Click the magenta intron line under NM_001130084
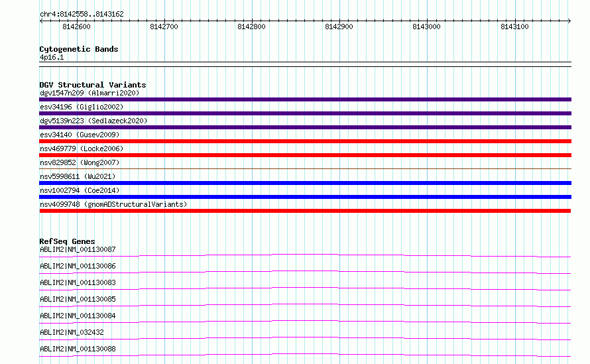This screenshot has height=364, width=590. 305,322
